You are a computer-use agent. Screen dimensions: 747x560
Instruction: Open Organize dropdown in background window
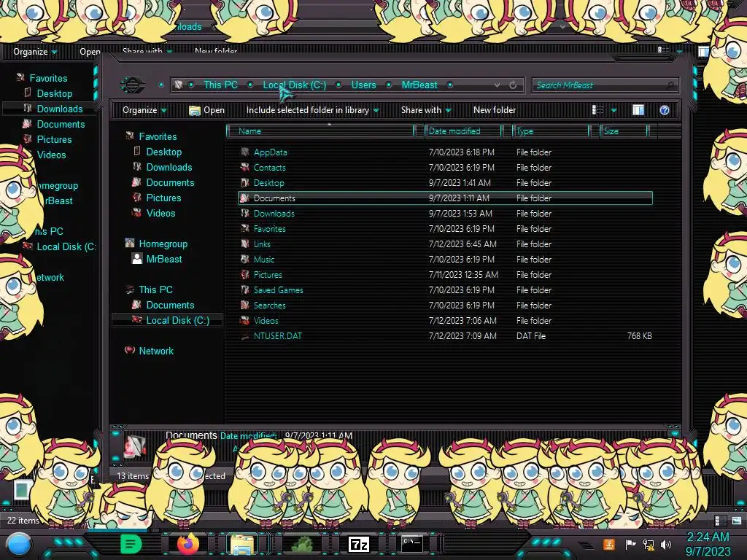(x=35, y=52)
